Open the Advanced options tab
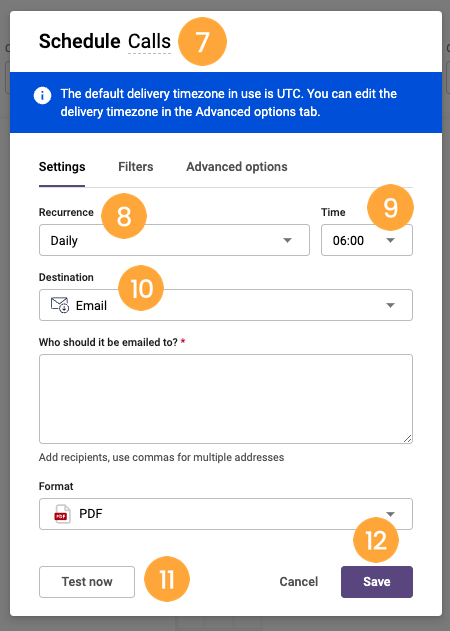This screenshot has width=450, height=631. [237, 167]
